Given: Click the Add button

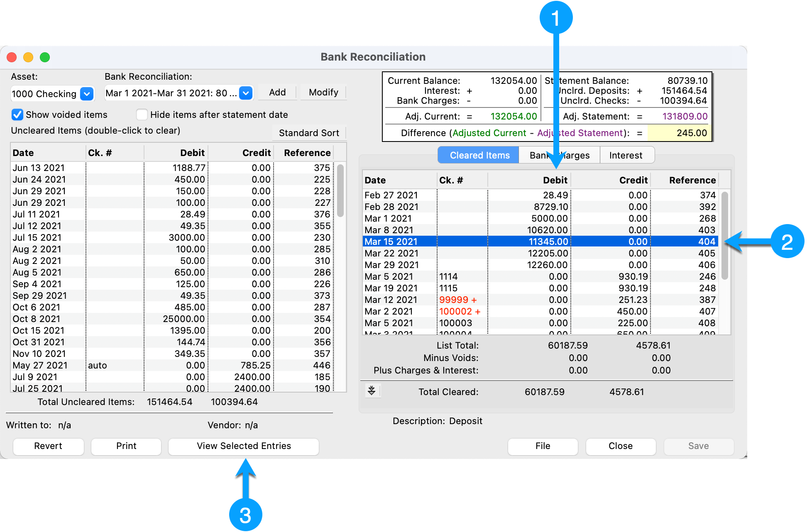Looking at the screenshot, I should 277,92.
